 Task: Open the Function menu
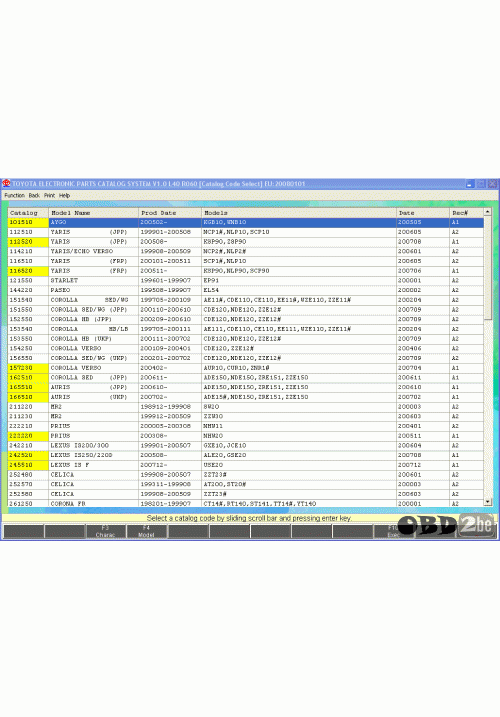(x=15, y=195)
